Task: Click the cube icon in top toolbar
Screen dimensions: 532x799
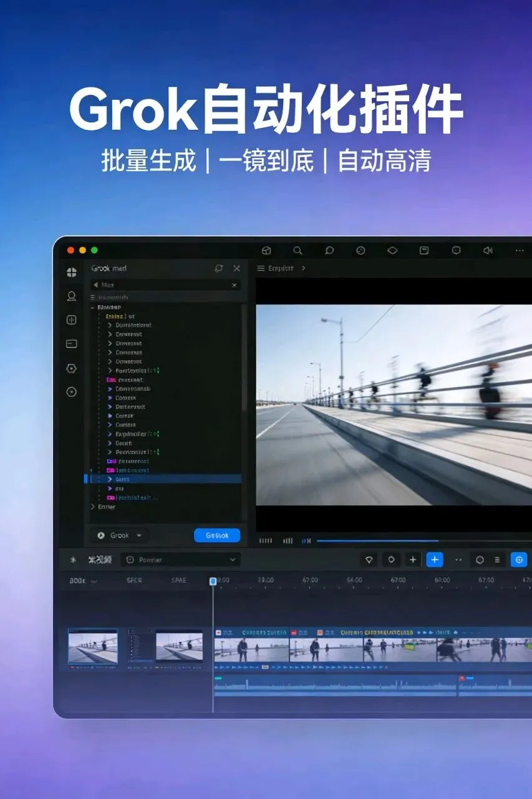Action: (x=266, y=250)
